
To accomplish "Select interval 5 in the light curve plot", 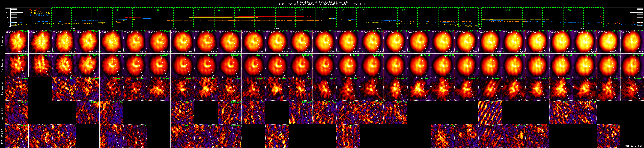I will [x=143, y=17].
